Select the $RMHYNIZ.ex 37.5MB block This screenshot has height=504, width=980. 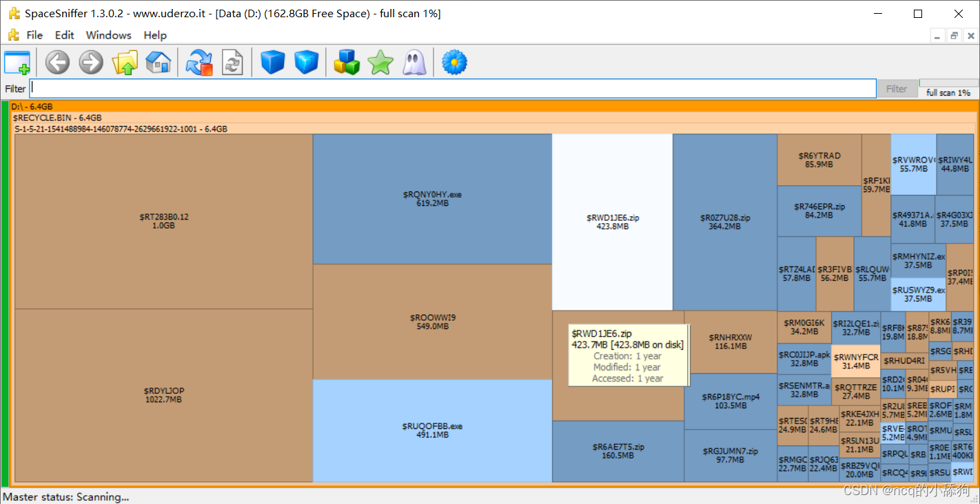918,260
